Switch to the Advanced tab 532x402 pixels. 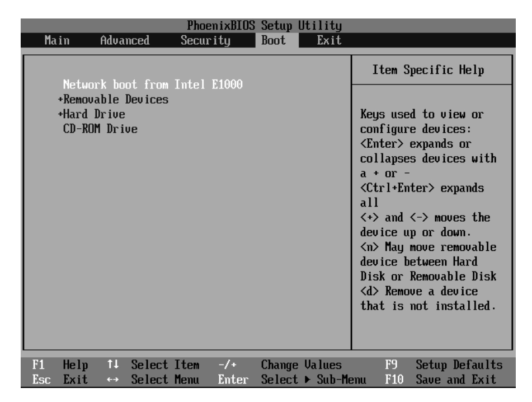125,40
